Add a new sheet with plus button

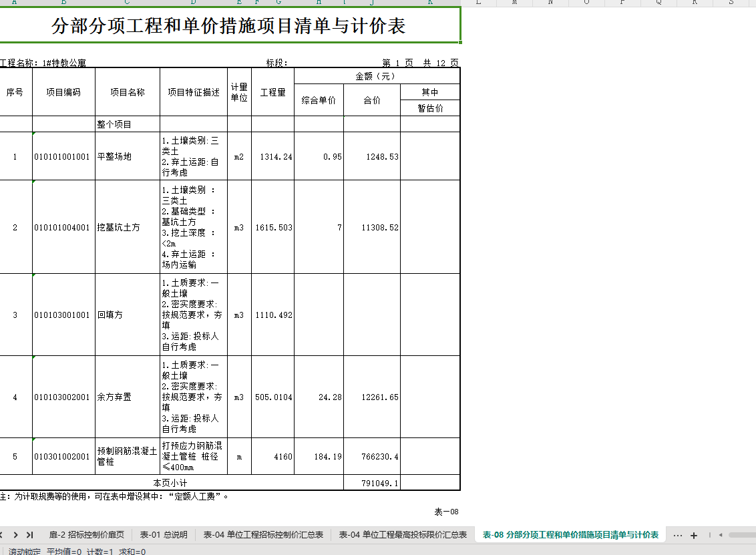[x=694, y=535]
